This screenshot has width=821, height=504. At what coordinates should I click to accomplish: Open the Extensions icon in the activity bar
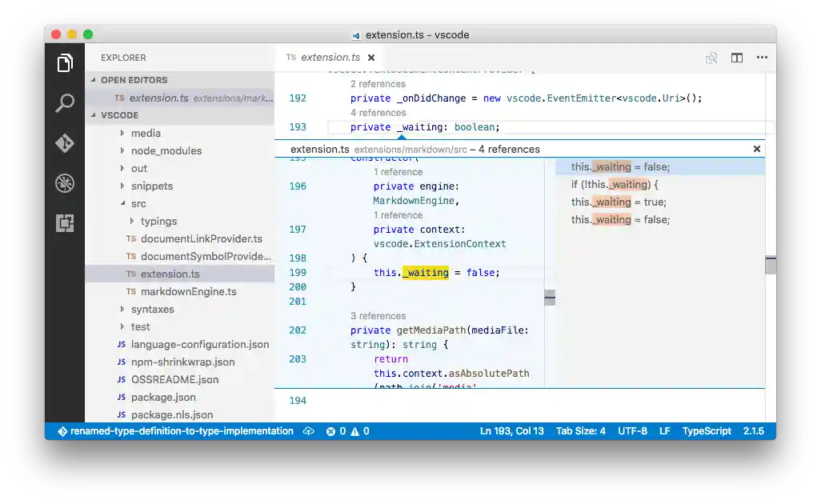pos(66,223)
